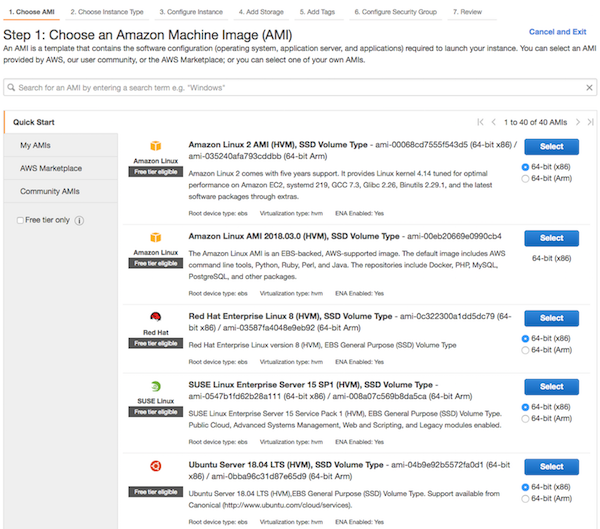
Task: Click Free tier eligible badge for Amazon Linux 2018.03.0
Action: point(156,263)
